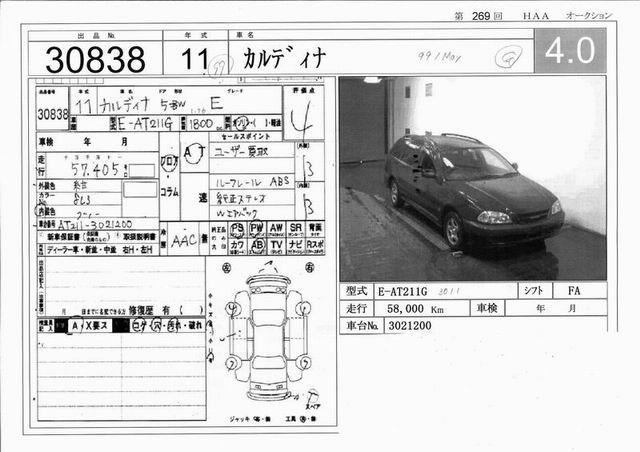This screenshot has height=452, width=640.
Task: Click the chassis number 3021200
Action: click(410, 326)
